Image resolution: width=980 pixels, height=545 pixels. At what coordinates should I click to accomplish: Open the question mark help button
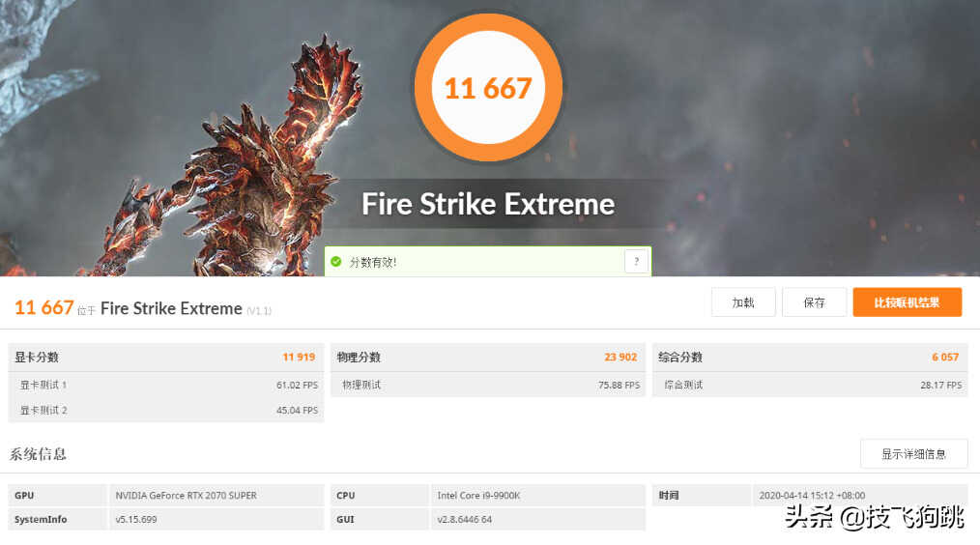636,261
